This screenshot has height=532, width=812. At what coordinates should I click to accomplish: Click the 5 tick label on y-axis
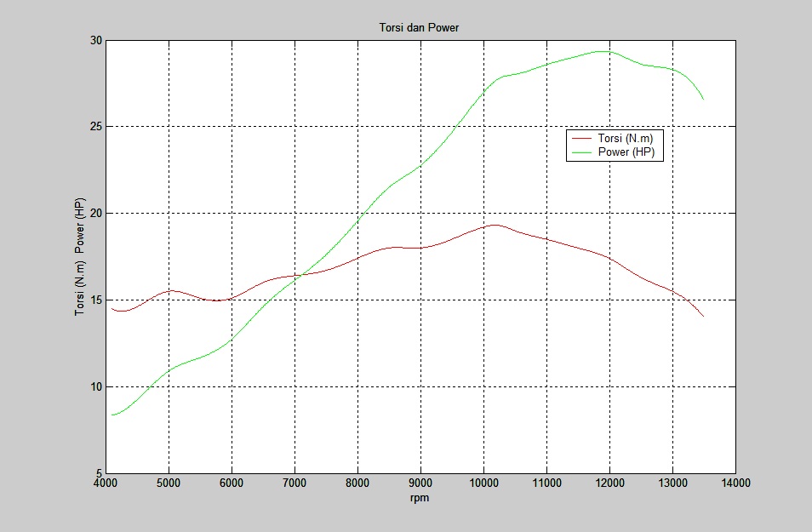pyautogui.click(x=98, y=473)
